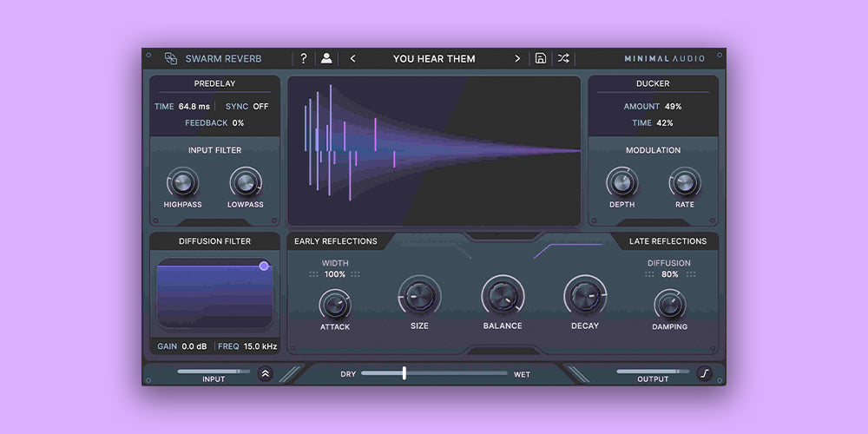Image resolution: width=868 pixels, height=434 pixels.
Task: Adjust the BALANCE knob
Action: (503, 296)
